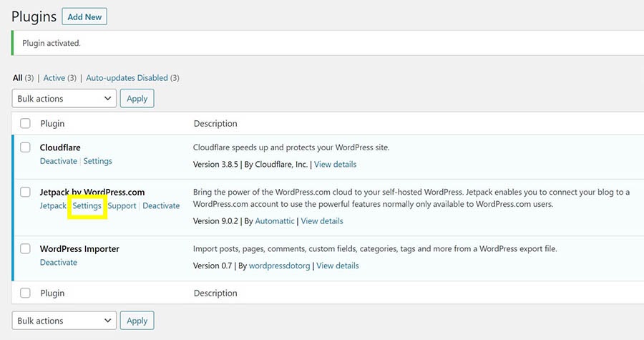The image size is (644, 340).
Task: Show All plugins filter
Action: (17, 78)
